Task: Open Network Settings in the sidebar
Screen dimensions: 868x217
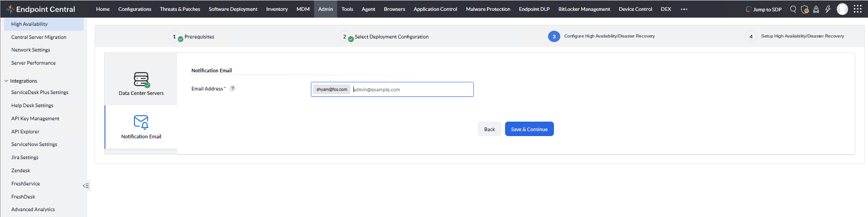Action: click(31, 50)
